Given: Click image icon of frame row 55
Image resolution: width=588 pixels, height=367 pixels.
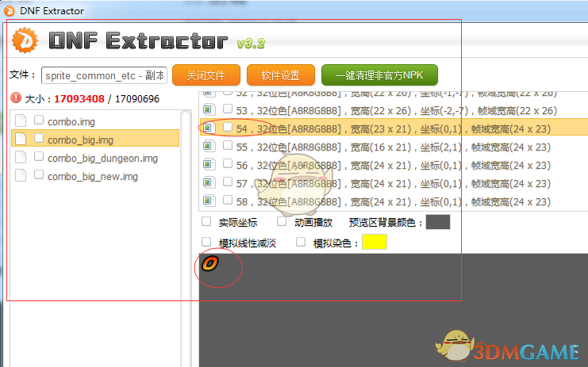Looking at the screenshot, I should click(209, 146).
